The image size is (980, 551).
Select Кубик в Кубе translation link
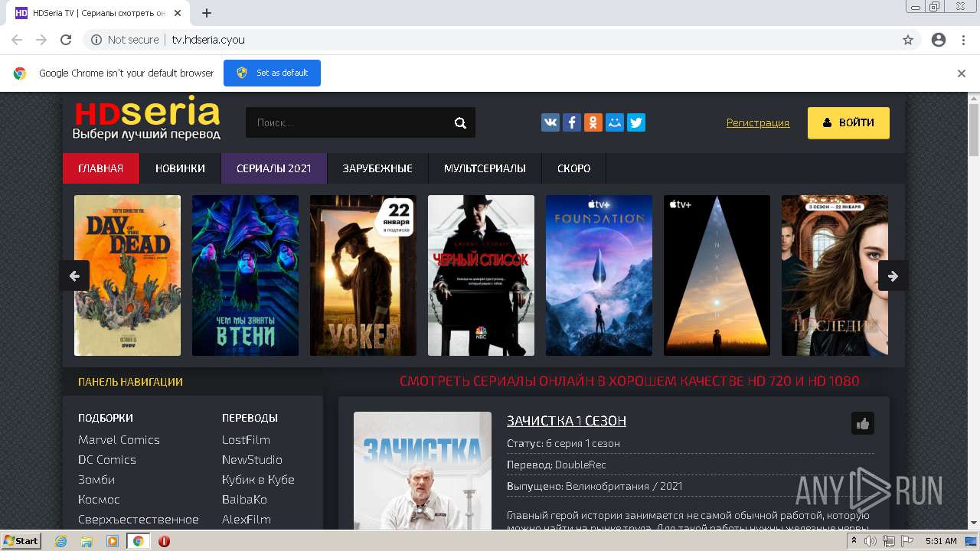[x=258, y=480]
